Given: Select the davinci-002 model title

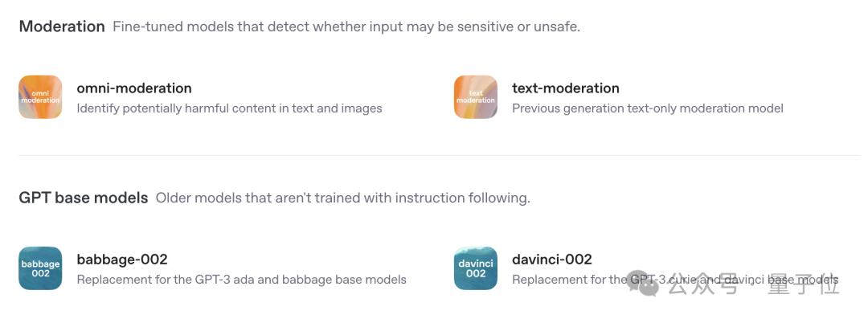Looking at the screenshot, I should [552, 260].
